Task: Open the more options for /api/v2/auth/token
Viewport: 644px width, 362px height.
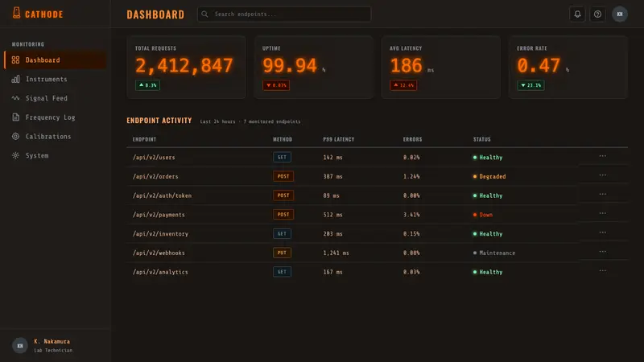Action: point(602,194)
